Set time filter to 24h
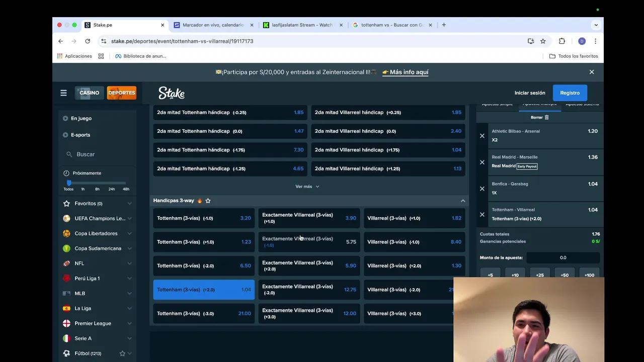The image size is (644, 362). tap(111, 189)
